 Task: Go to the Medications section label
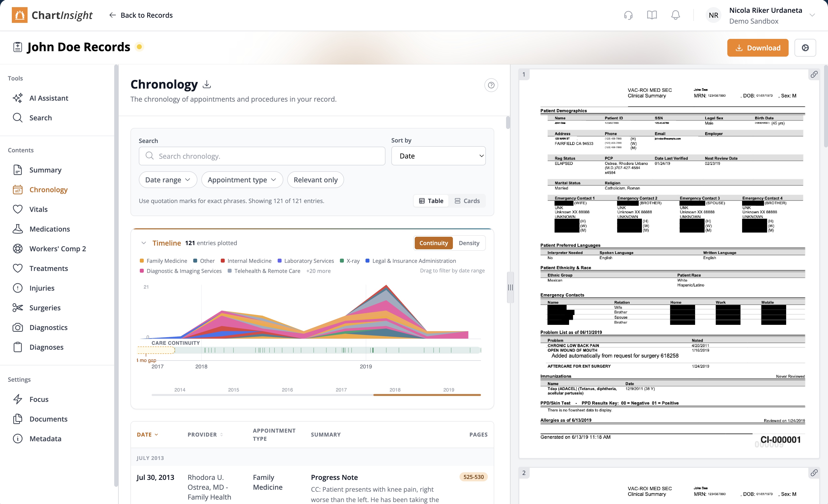pyautogui.click(x=50, y=229)
